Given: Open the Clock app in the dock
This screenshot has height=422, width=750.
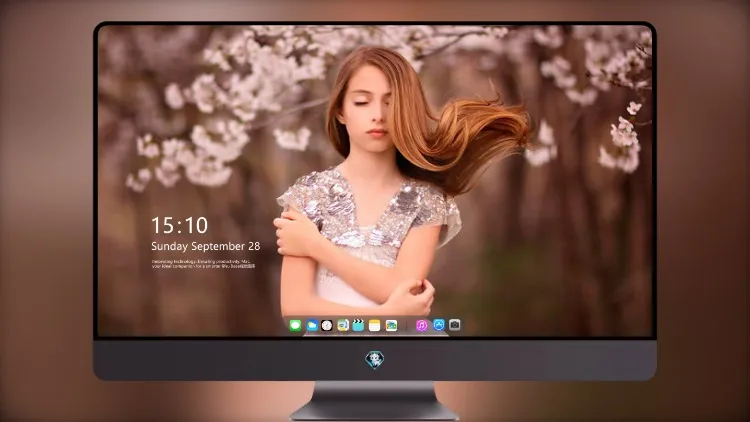Looking at the screenshot, I should point(327,325).
